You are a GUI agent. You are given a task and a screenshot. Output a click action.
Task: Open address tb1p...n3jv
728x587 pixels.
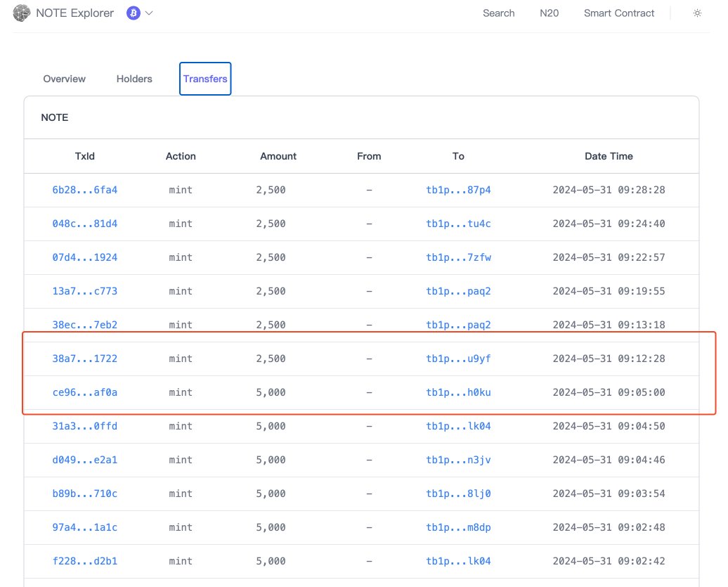coord(458,460)
